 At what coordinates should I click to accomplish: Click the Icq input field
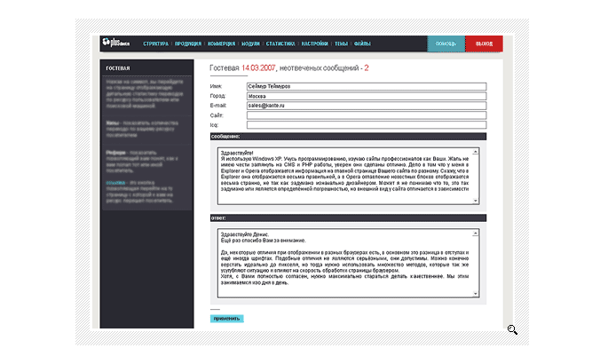pyautogui.click(x=367, y=125)
